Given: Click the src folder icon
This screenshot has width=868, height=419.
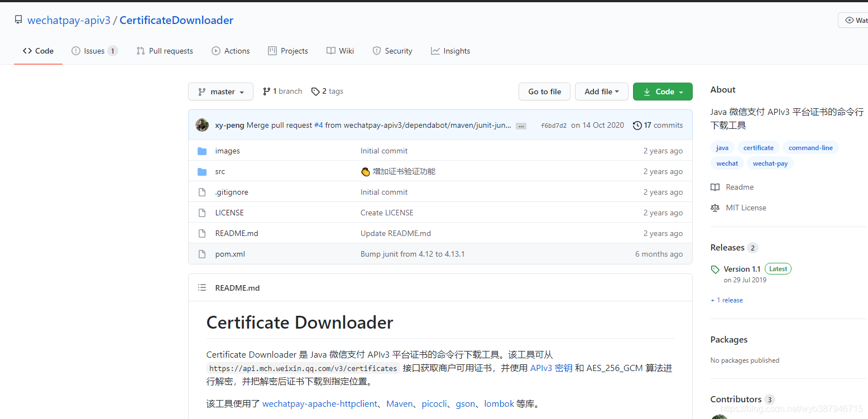Looking at the screenshot, I should coord(202,172).
